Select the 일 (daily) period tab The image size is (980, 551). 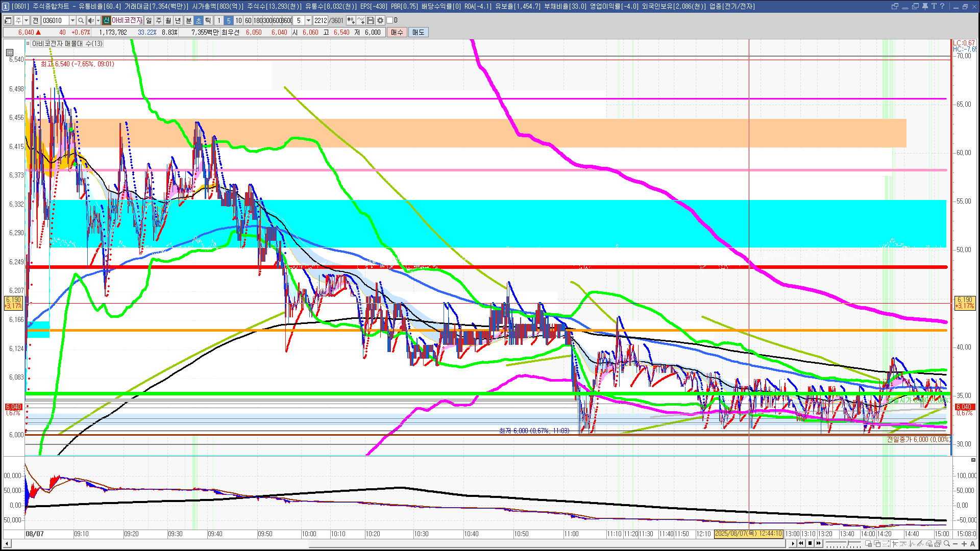coord(149,20)
